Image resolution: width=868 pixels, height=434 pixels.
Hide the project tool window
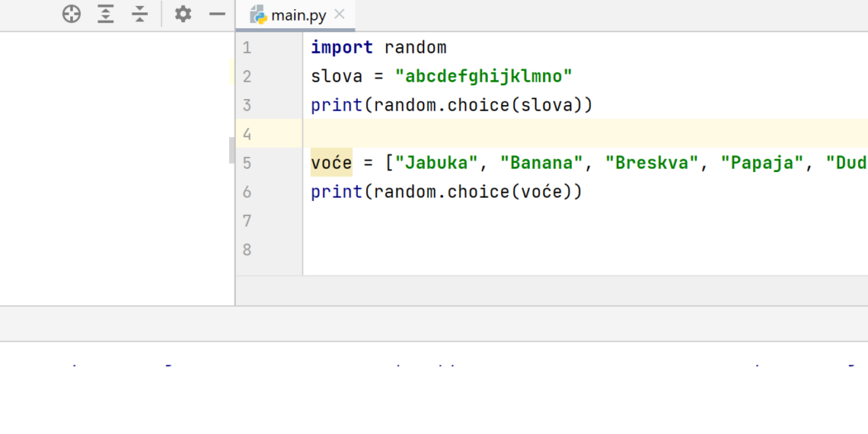[x=217, y=14]
